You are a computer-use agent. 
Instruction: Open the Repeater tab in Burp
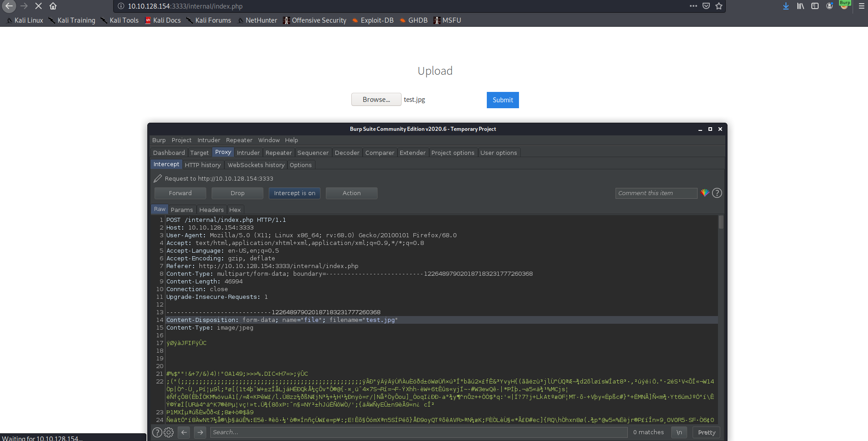pos(278,153)
